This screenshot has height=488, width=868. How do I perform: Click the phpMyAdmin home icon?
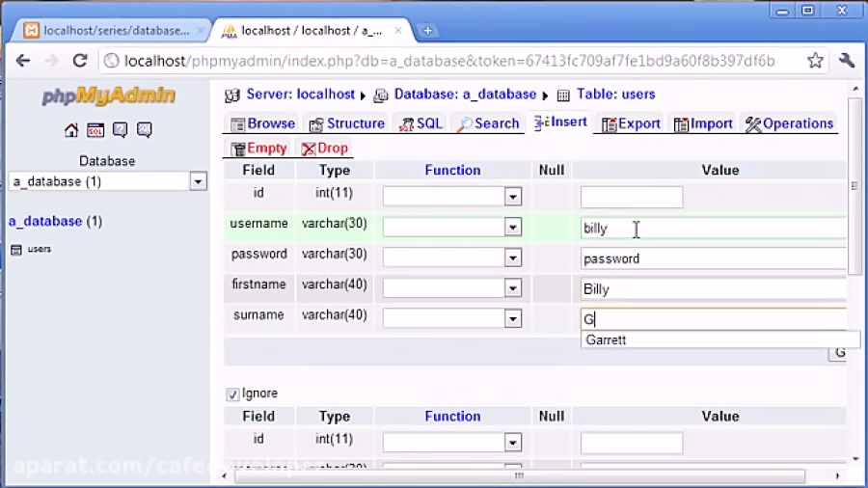pos(70,130)
